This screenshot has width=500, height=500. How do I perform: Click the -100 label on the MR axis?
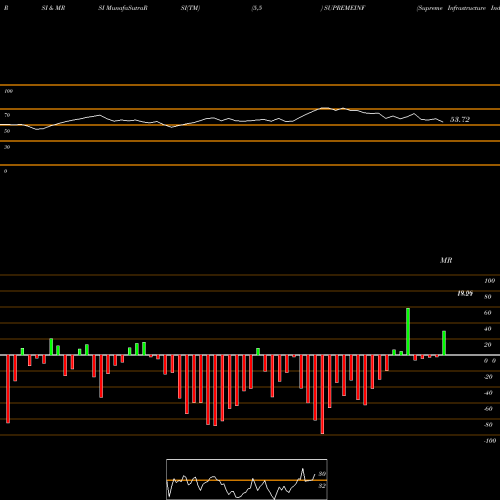click(x=490, y=441)
